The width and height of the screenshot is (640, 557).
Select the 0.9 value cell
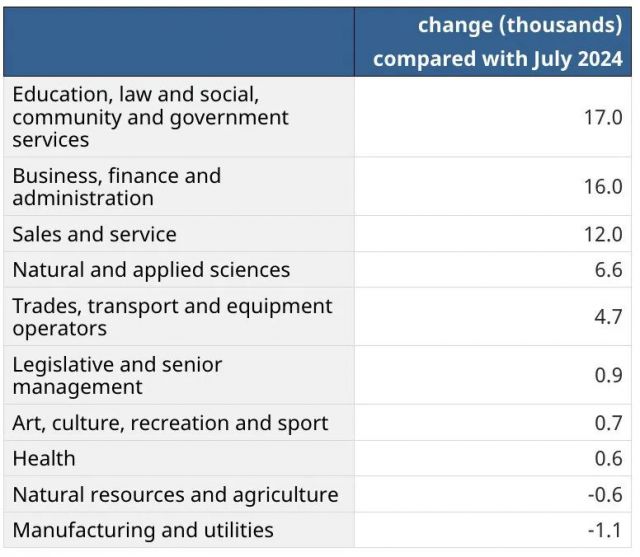(x=608, y=375)
